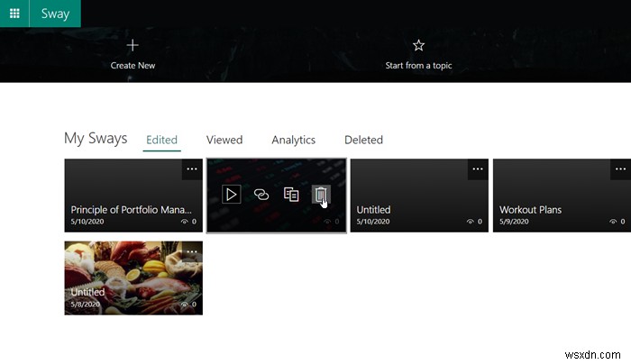The width and height of the screenshot is (631, 364).
Task: Click view count eye on Untitled 5/10/2020 card
Action: tap(470, 222)
